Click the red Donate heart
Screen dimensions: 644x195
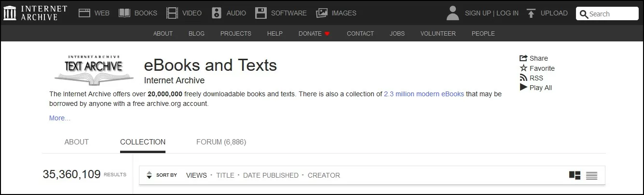click(x=327, y=34)
